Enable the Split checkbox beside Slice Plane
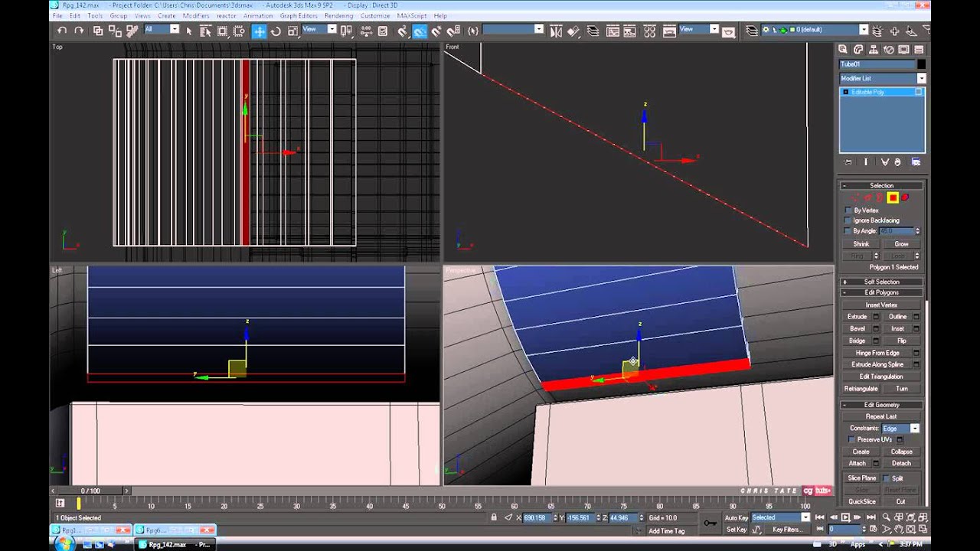Image resolution: width=980 pixels, height=551 pixels. pos(887,478)
